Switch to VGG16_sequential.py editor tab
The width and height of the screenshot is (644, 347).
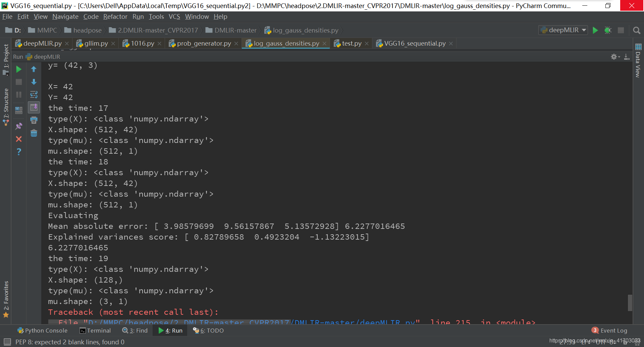[415, 43]
